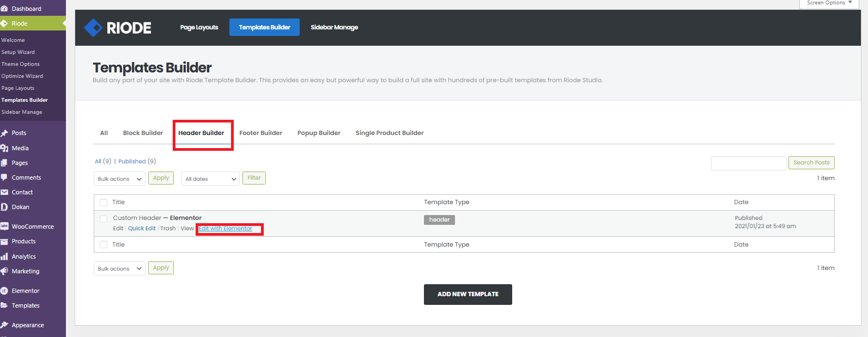The image size is (868, 337).
Task: Click the search posts input field
Action: 749,163
